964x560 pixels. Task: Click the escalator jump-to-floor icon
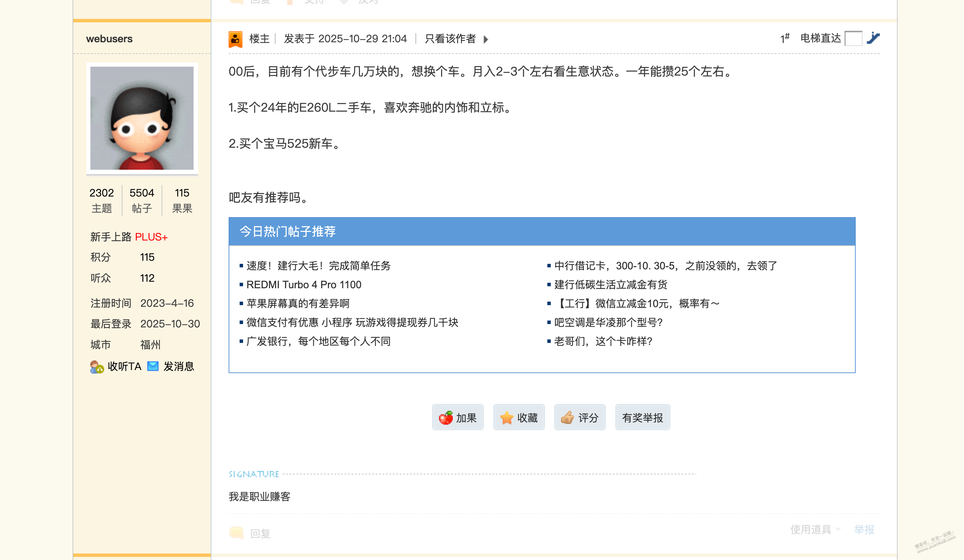pyautogui.click(x=873, y=38)
